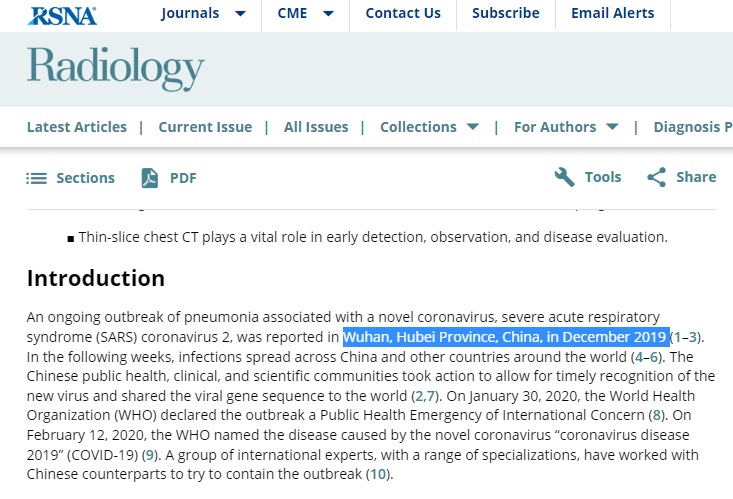Expand the For Authors dropdown arrow
This screenshot has width=733, height=499.
tap(612, 127)
